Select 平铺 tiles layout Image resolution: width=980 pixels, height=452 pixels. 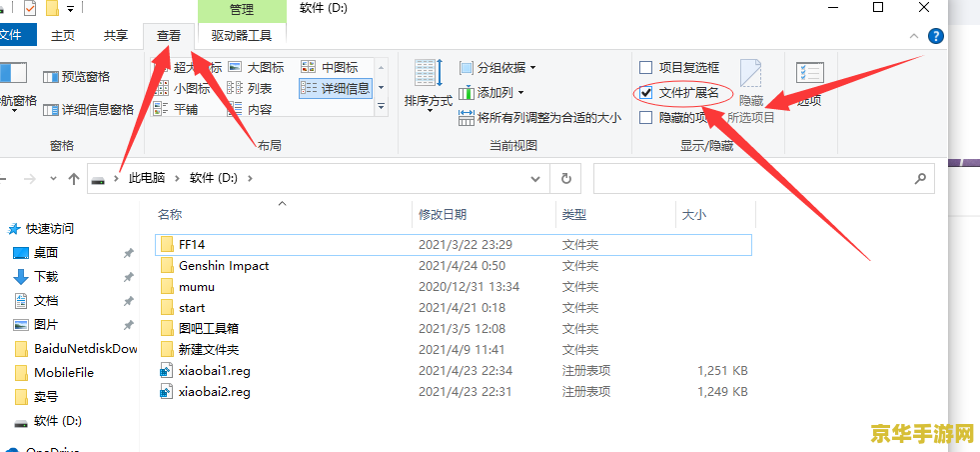click(x=176, y=109)
